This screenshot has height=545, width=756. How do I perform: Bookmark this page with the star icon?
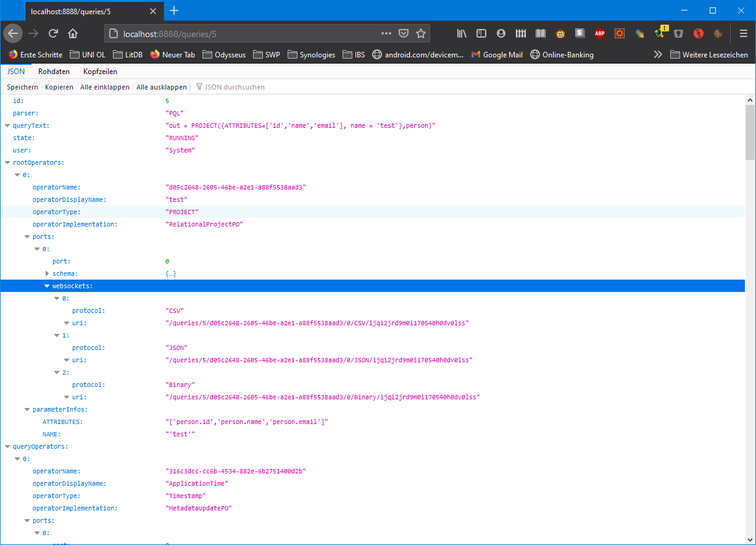pos(421,33)
